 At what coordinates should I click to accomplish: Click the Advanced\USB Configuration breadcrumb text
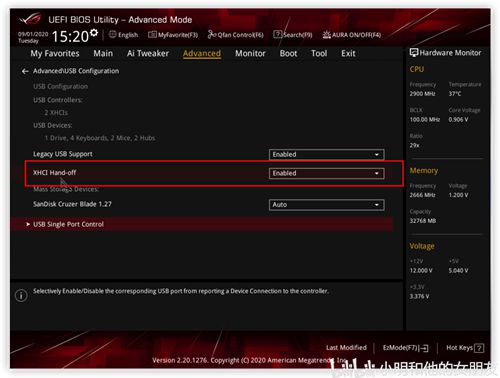[x=76, y=71]
